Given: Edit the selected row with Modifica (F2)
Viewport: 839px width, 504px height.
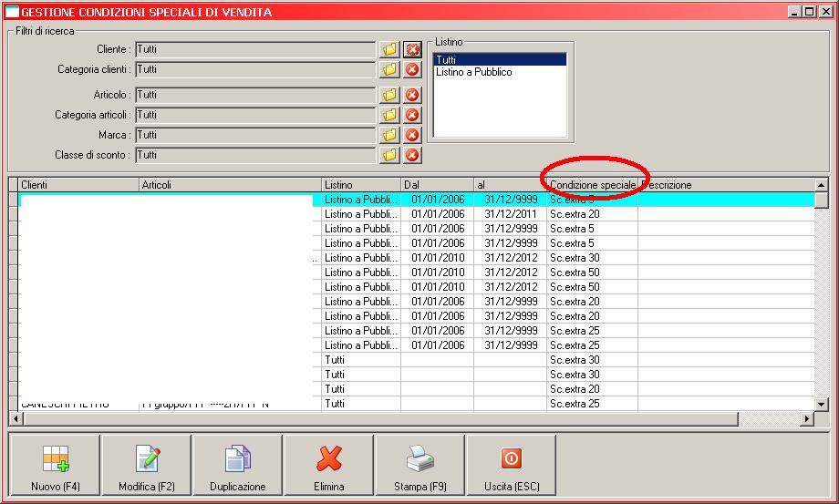Looking at the screenshot, I should pyautogui.click(x=147, y=465).
